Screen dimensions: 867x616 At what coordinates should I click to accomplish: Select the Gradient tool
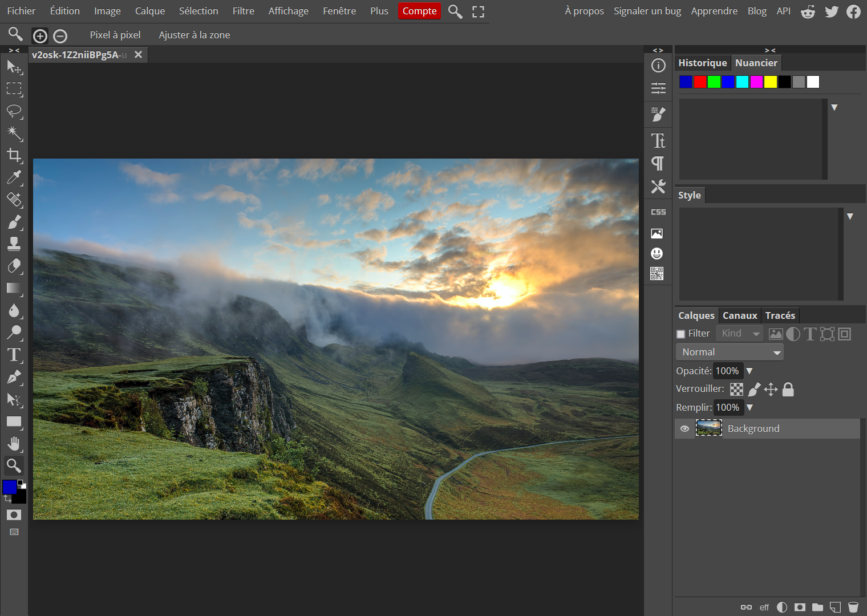[x=14, y=288]
